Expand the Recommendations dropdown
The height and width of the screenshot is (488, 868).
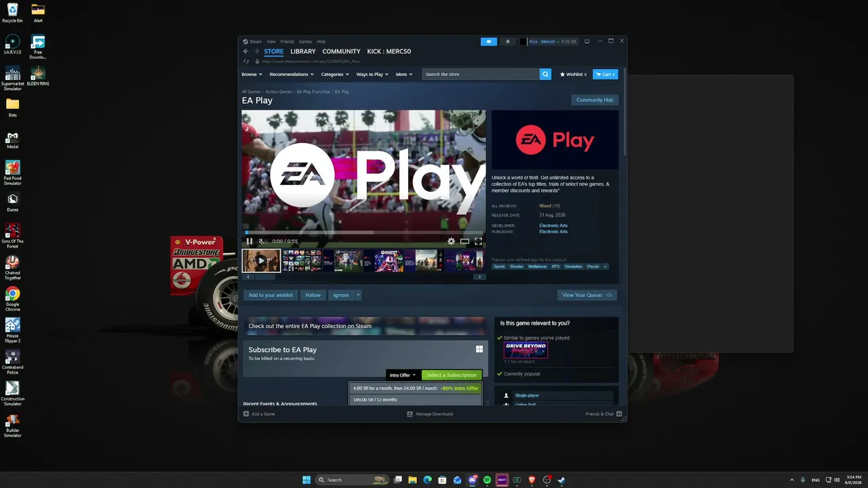point(292,75)
